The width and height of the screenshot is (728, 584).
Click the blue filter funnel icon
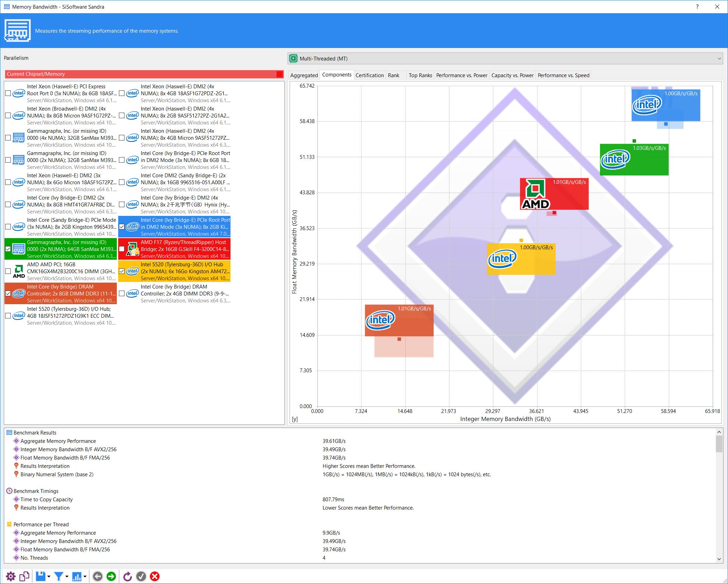pyautogui.click(x=58, y=576)
